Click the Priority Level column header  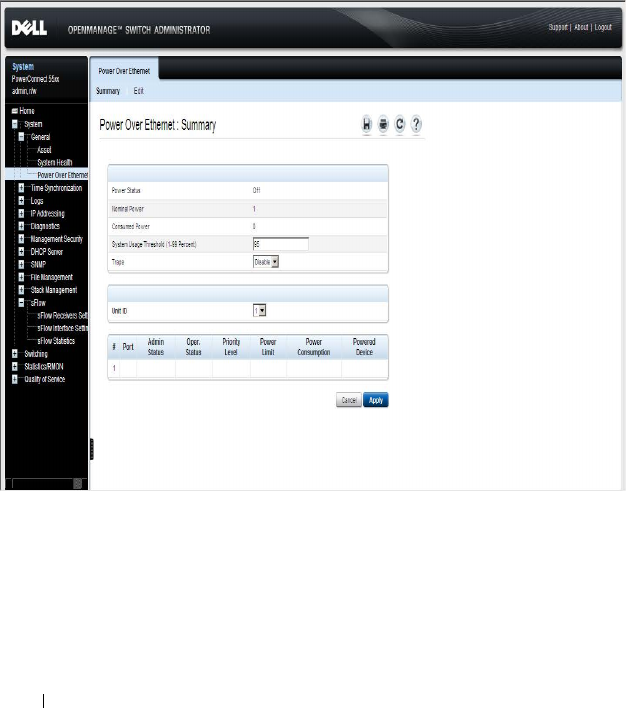click(231, 347)
